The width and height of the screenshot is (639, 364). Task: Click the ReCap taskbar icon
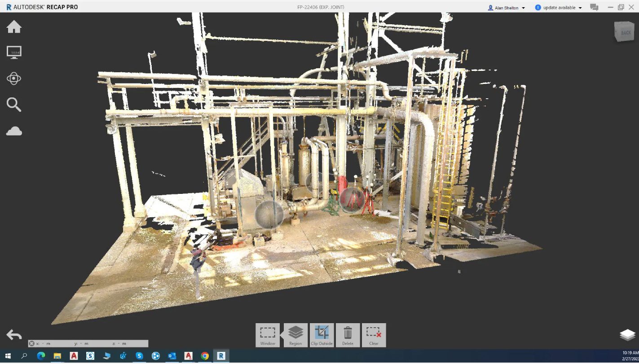coord(221,356)
